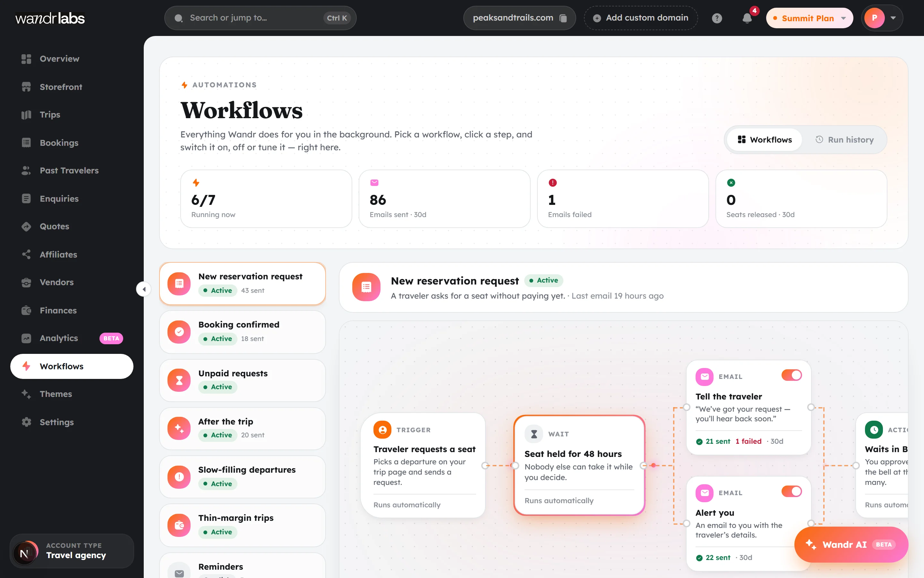Disable the Alert you email toggle
The width and height of the screenshot is (924, 578).
[x=791, y=491]
